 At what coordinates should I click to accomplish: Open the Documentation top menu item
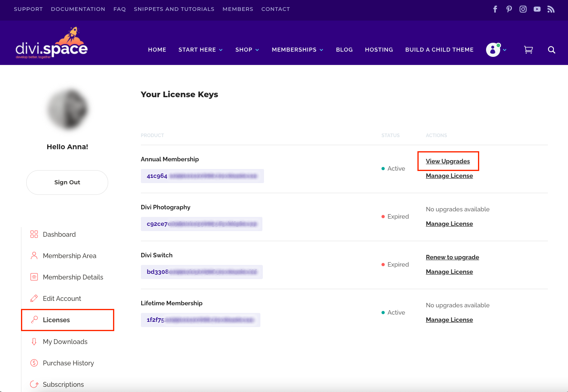[78, 9]
